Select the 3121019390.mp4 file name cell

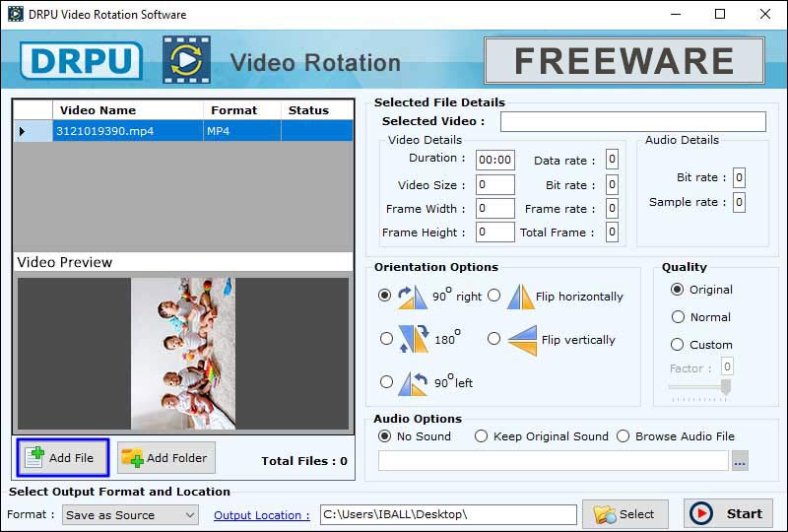[x=128, y=131]
